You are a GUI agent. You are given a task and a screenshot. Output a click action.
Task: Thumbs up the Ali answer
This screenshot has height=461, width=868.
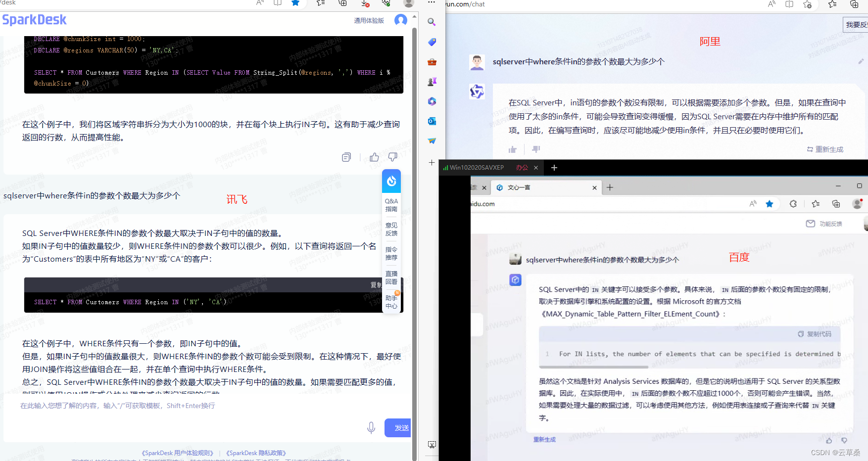(513, 149)
